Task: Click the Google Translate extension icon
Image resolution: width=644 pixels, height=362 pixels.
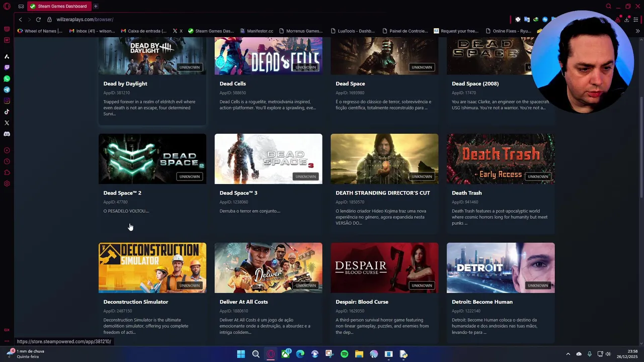Action: click(527, 19)
